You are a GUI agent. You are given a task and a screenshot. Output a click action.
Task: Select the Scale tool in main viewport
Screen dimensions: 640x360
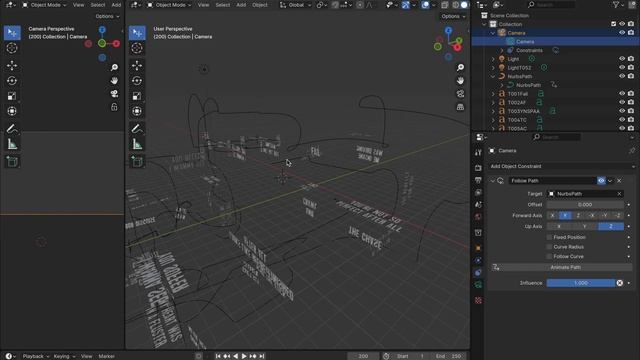(137, 96)
